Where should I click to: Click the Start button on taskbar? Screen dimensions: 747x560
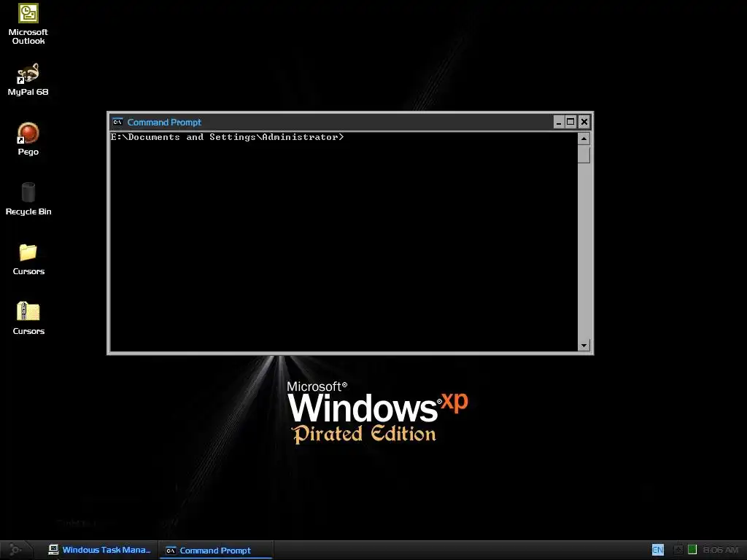16,550
